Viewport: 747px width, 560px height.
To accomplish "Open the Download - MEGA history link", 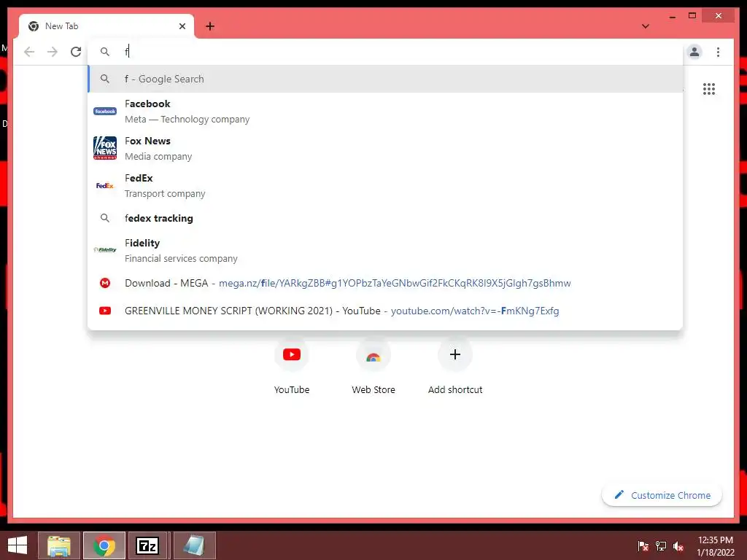I will tap(385, 283).
